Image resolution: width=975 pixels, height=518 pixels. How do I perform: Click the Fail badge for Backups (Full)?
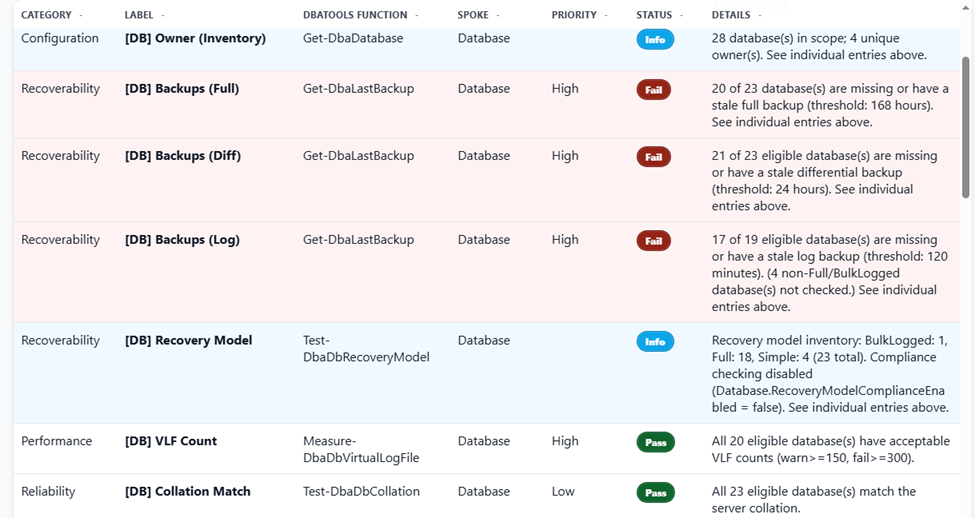click(653, 90)
